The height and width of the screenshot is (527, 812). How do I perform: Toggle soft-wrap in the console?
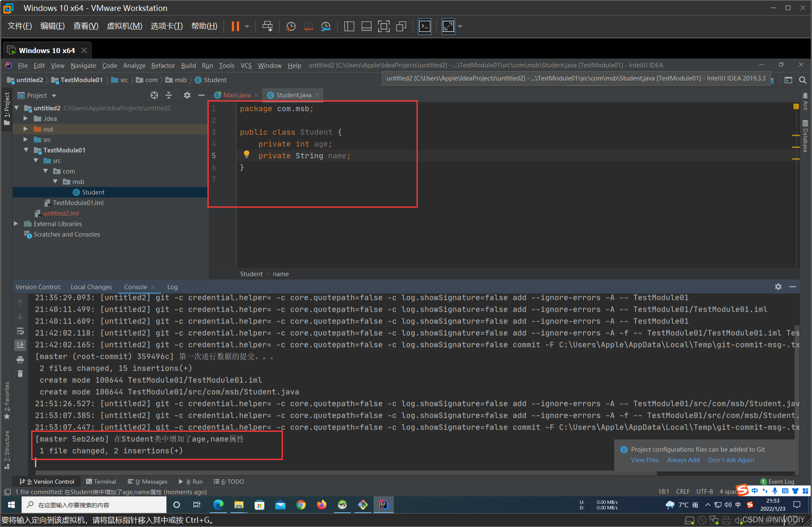pyautogui.click(x=20, y=331)
